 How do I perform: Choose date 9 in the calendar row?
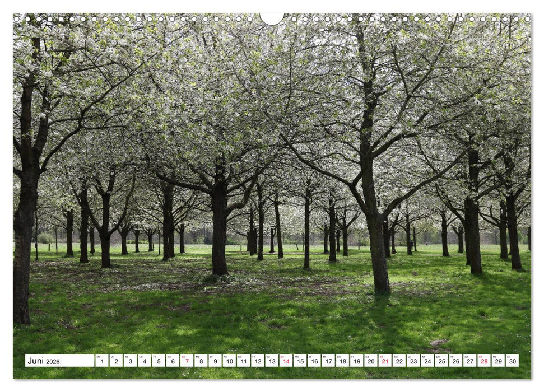pyautogui.click(x=215, y=361)
